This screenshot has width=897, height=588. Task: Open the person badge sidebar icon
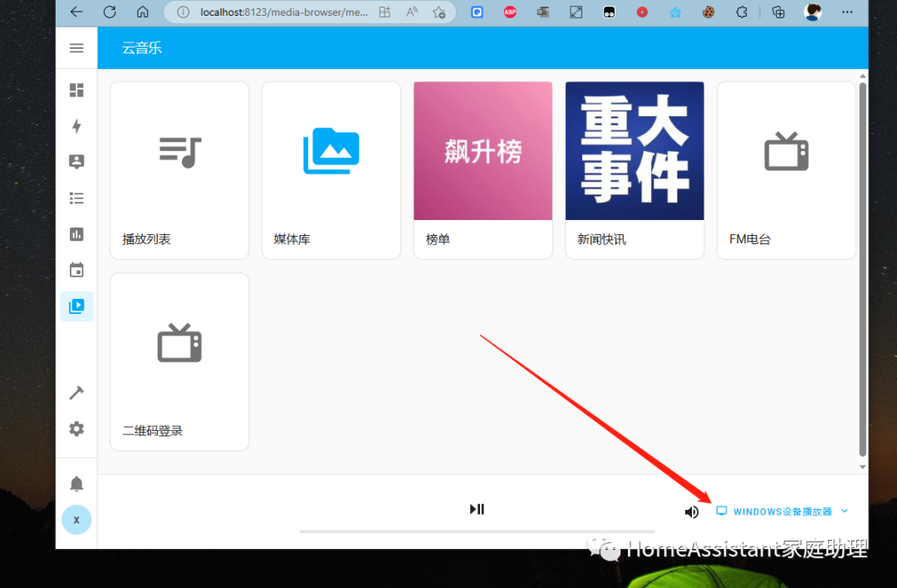point(76,162)
